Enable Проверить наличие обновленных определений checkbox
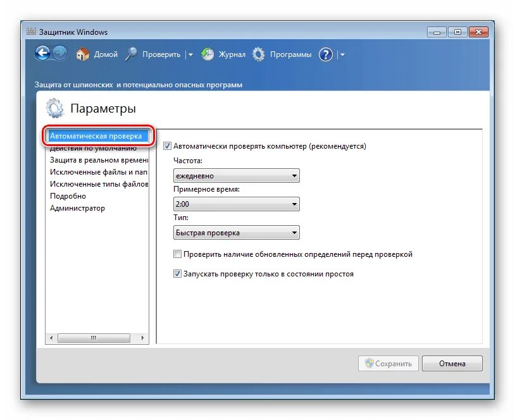515x420 pixels. 177,254
